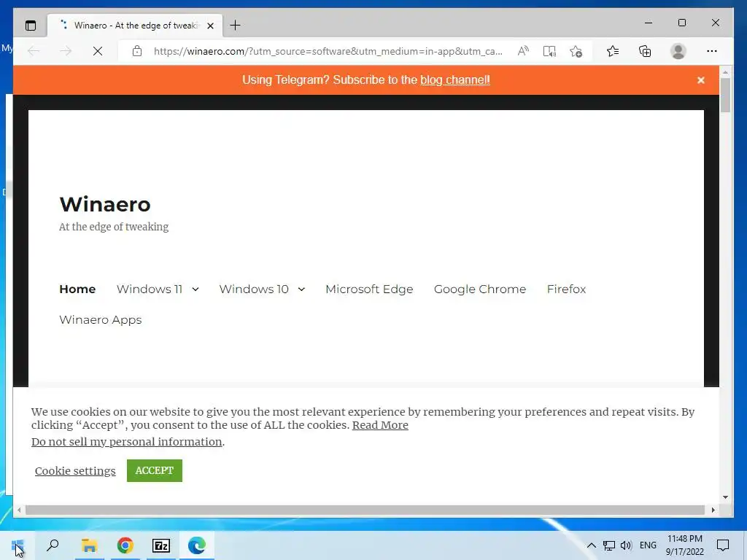Add this page to favorites star icon
The height and width of the screenshot is (560, 747).
(576, 51)
